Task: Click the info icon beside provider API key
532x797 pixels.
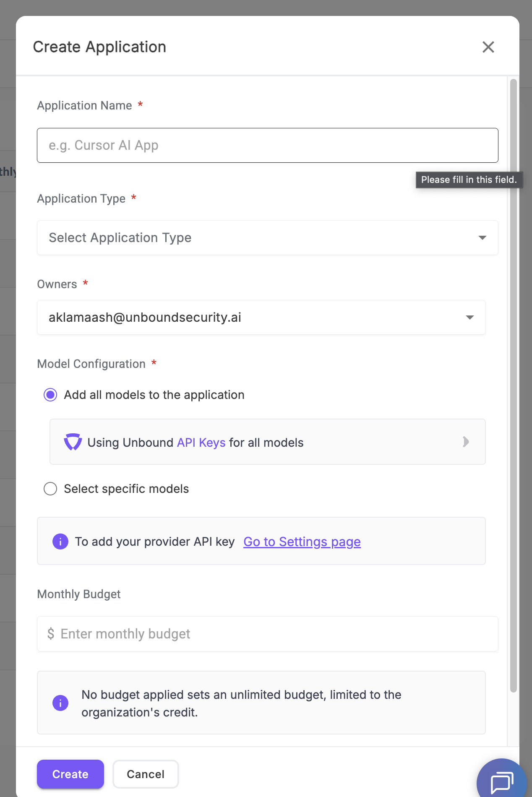Action: [x=60, y=542]
